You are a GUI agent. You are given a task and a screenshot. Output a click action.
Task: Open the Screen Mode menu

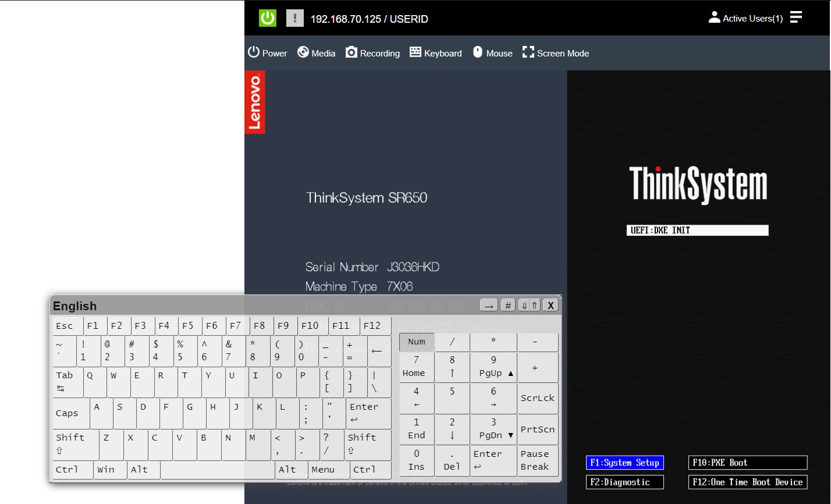coord(556,53)
